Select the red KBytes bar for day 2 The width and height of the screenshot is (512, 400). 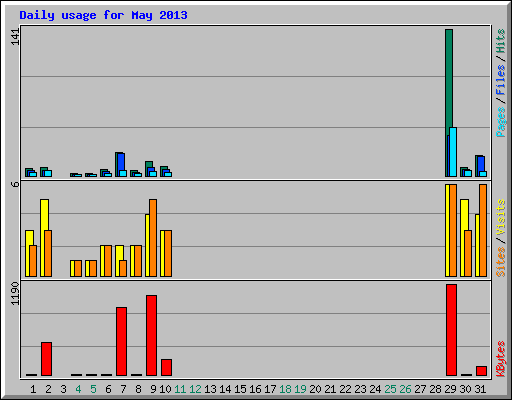(46, 359)
